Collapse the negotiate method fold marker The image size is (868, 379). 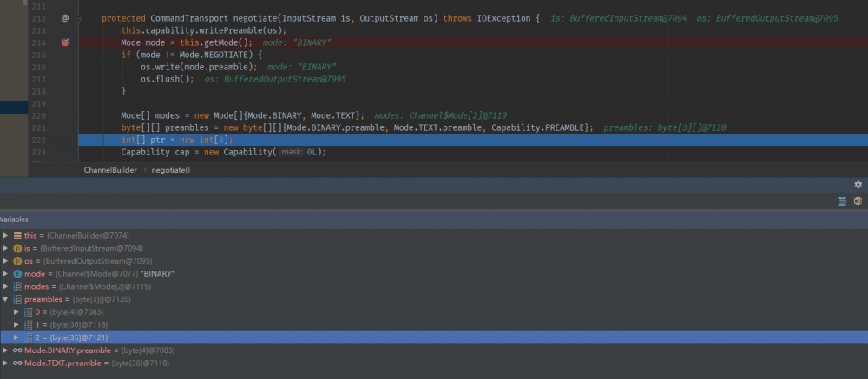tap(78, 17)
